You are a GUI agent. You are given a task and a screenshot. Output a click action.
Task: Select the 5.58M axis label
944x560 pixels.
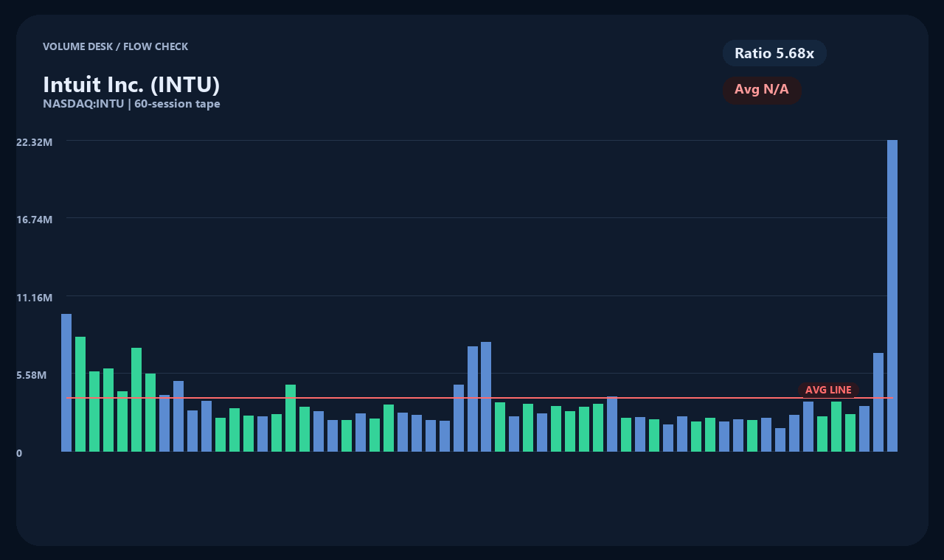tap(32, 375)
